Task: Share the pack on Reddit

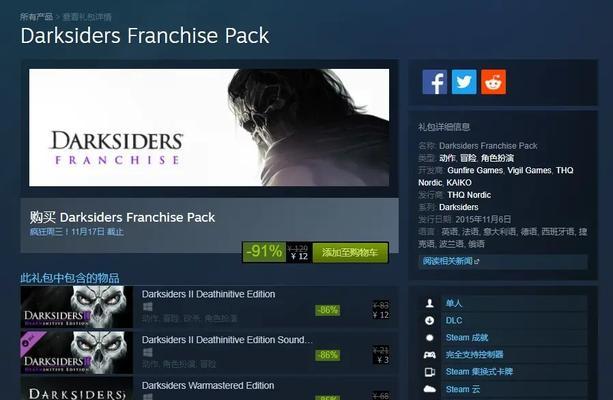Action: [493, 82]
